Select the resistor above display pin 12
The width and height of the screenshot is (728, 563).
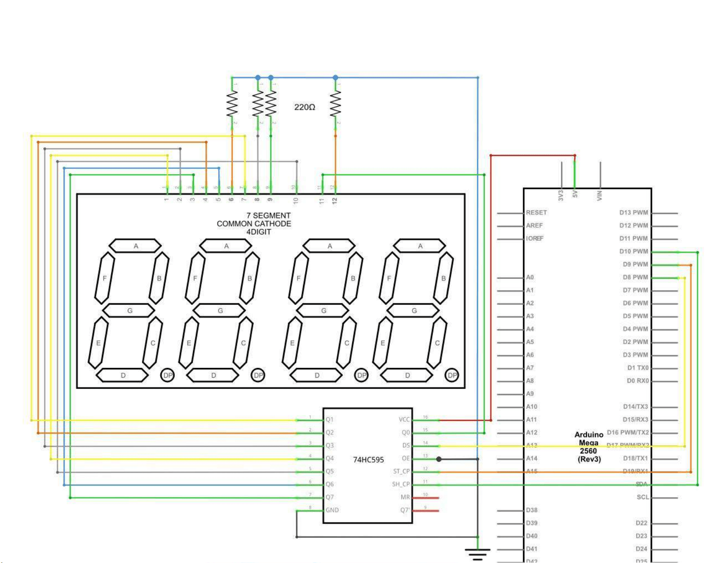[335, 103]
